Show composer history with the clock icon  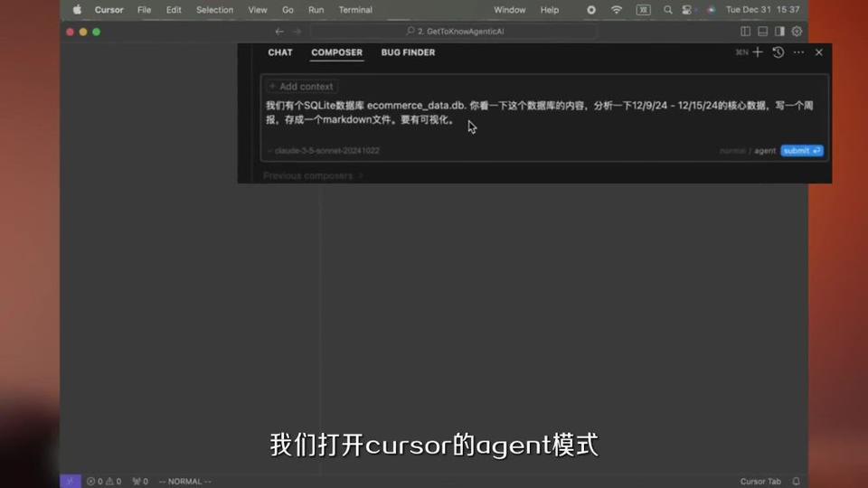778,52
